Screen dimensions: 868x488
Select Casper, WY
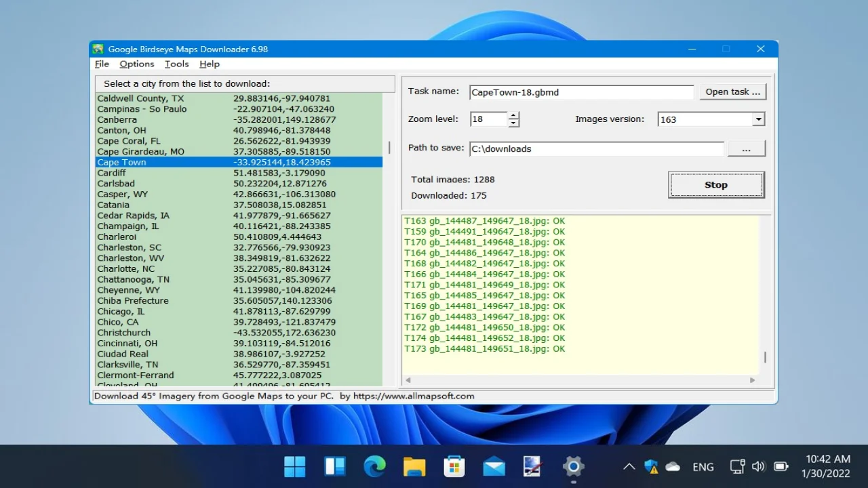click(239, 195)
